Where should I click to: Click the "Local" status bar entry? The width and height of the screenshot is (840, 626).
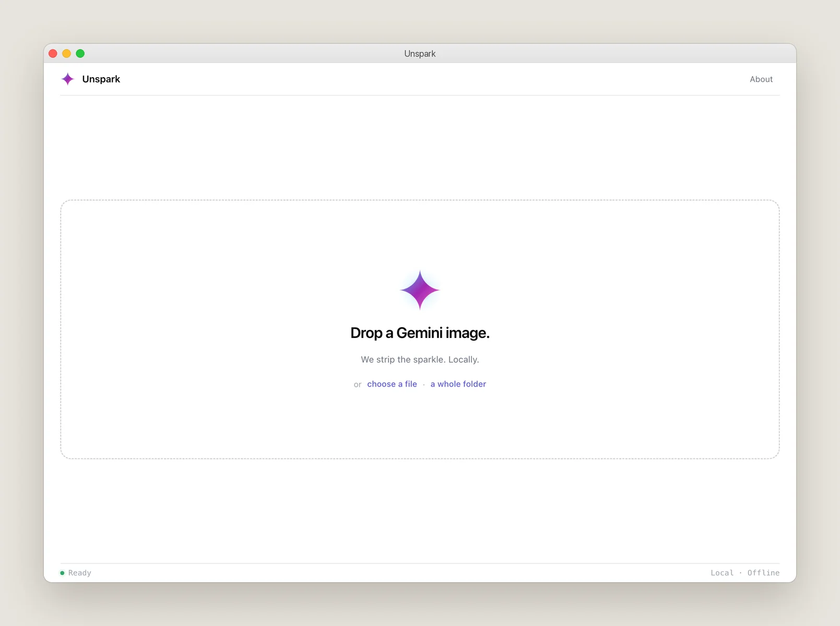tap(722, 573)
